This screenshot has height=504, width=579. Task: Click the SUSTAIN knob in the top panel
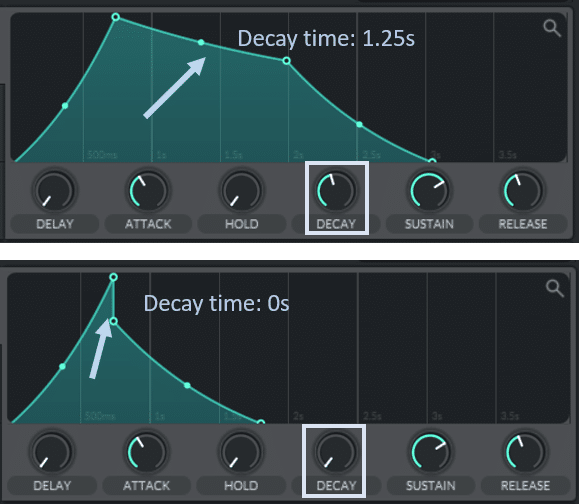pyautogui.click(x=429, y=191)
